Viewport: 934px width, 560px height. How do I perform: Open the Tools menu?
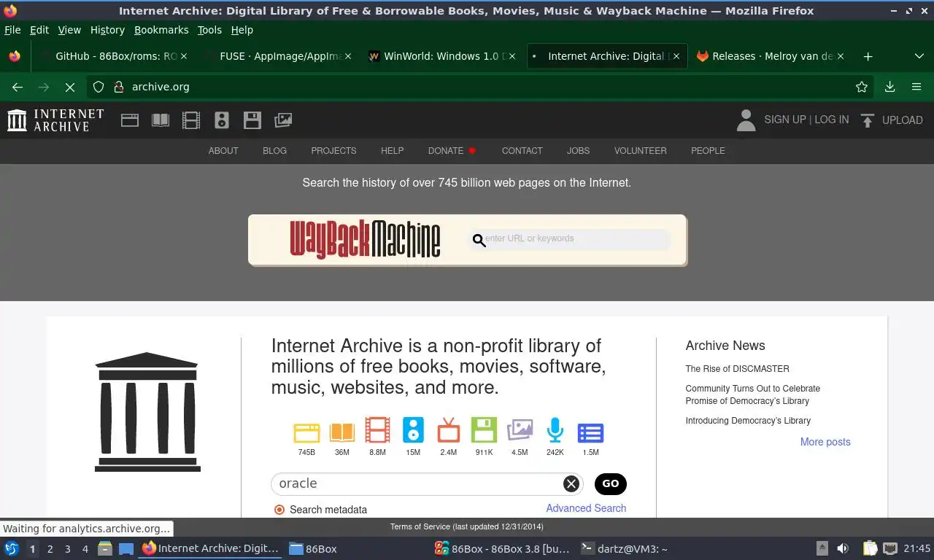[209, 30]
